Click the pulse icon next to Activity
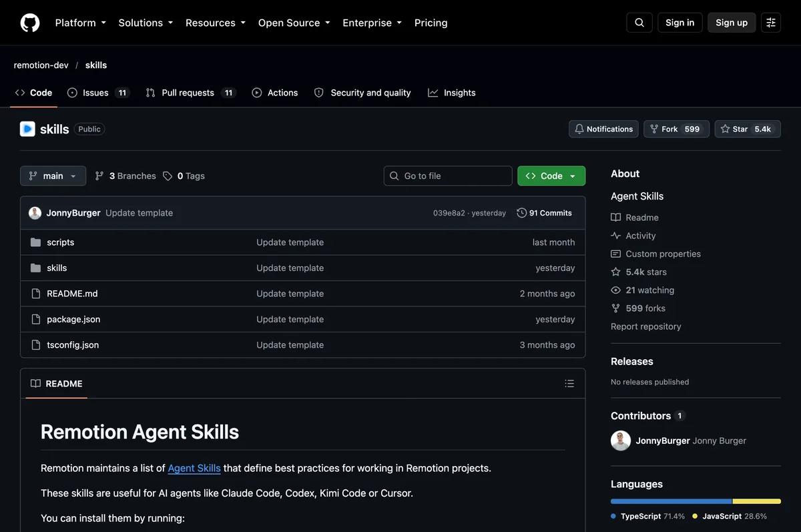Viewport: 801px width, 532px height. (615, 236)
